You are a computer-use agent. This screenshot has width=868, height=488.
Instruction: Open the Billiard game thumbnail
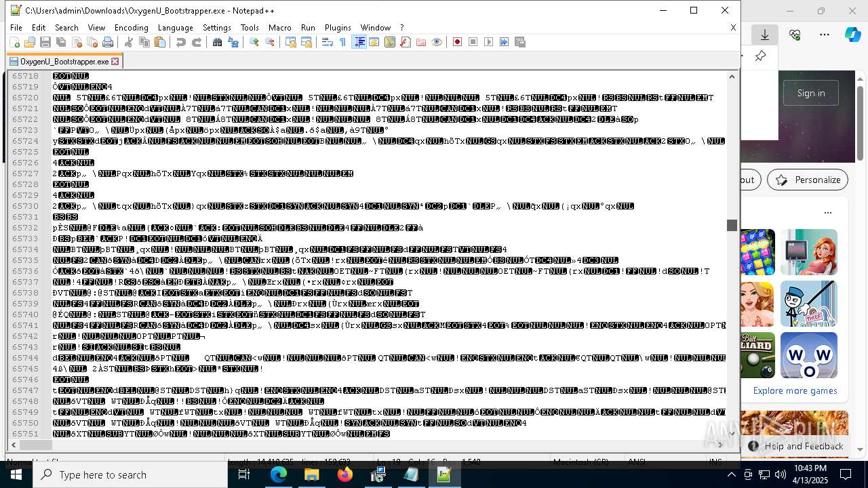tap(757, 355)
